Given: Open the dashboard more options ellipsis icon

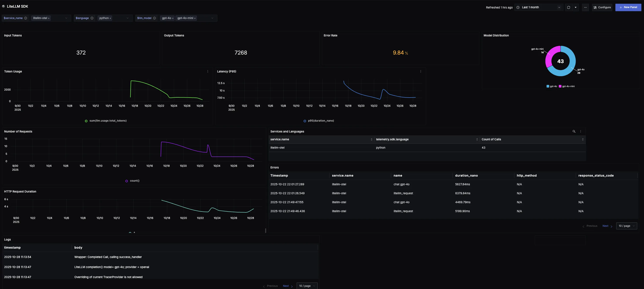Looking at the screenshot, I should pyautogui.click(x=585, y=7).
